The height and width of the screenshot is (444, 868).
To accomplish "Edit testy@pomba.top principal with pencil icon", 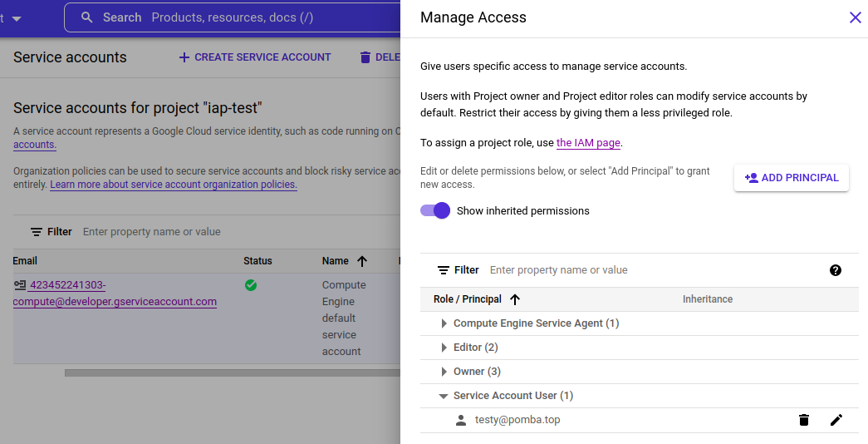I will [x=836, y=420].
